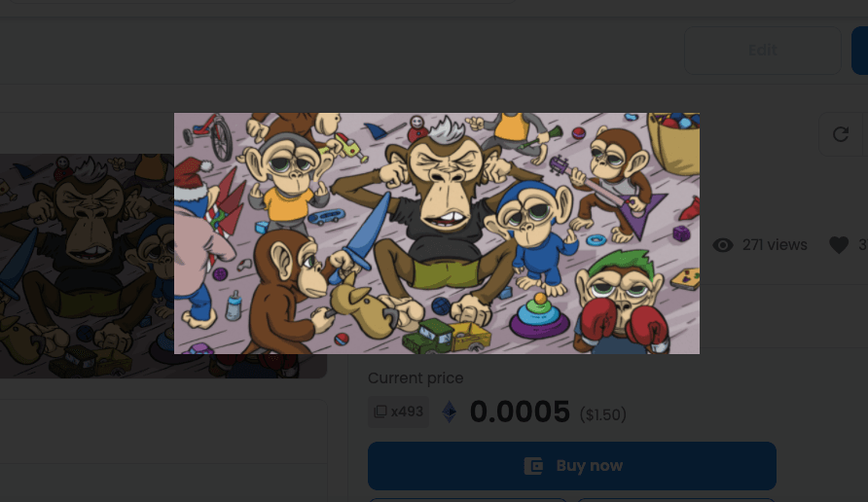Image resolution: width=868 pixels, height=502 pixels.
Task: Click the search field at the top
Action: pyautogui.click(x=258, y=5)
